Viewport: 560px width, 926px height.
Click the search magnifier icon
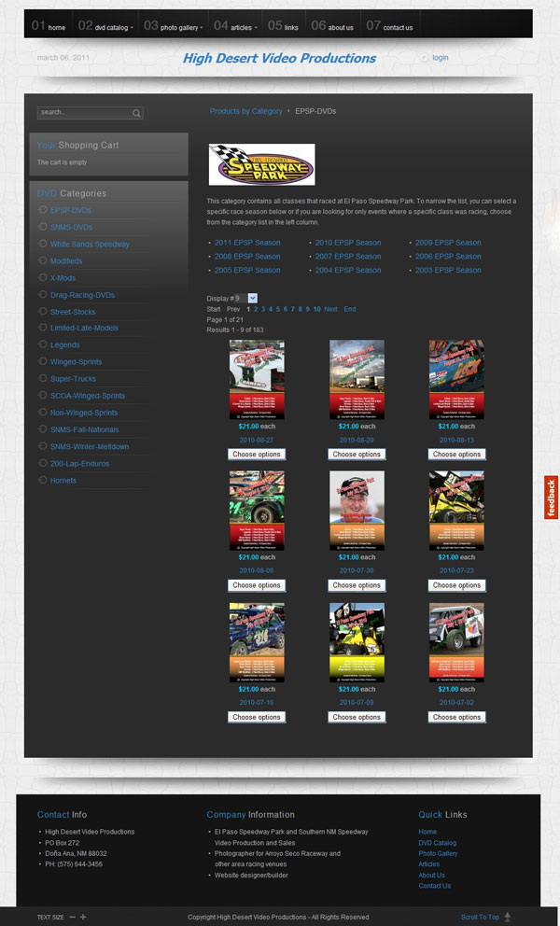tap(136, 113)
